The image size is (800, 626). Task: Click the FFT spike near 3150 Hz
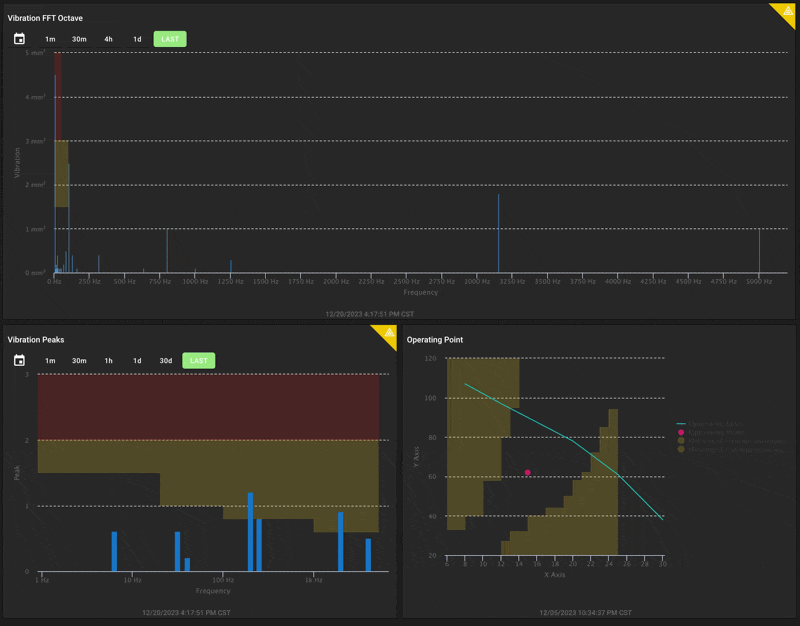tap(498, 233)
